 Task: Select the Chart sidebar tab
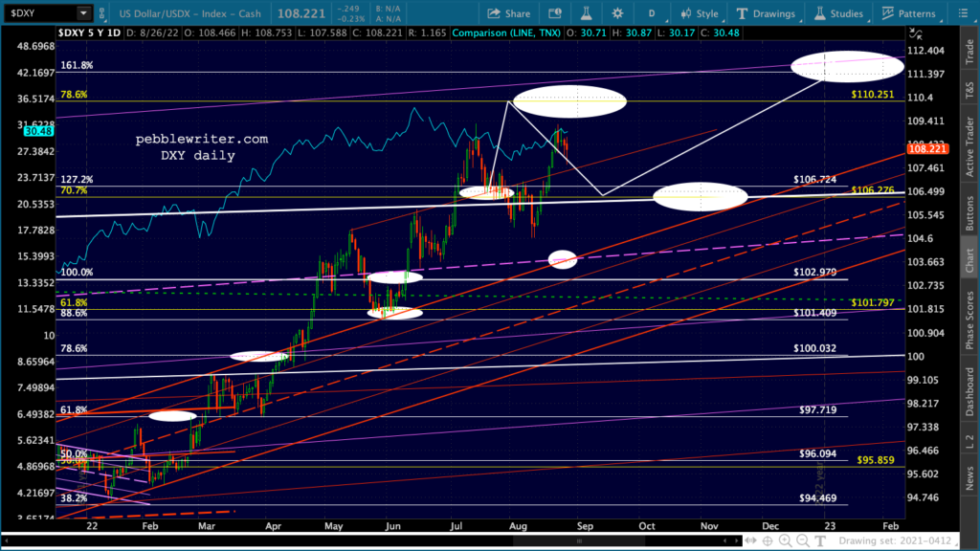[969, 260]
